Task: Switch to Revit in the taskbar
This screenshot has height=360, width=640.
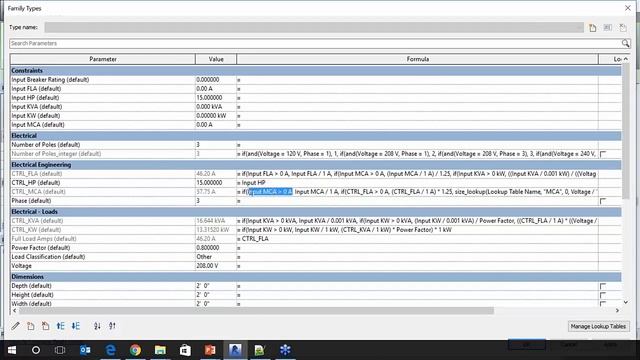Action: tap(235, 350)
